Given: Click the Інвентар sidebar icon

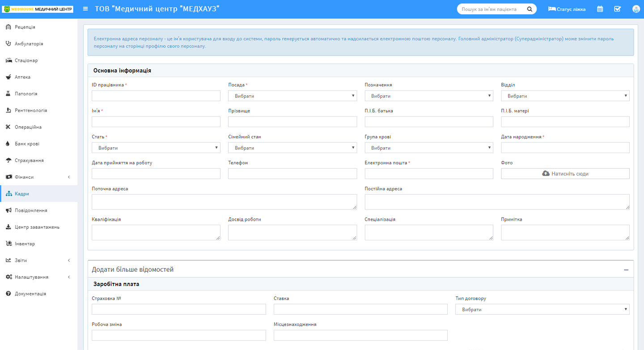Looking at the screenshot, I should point(8,244).
